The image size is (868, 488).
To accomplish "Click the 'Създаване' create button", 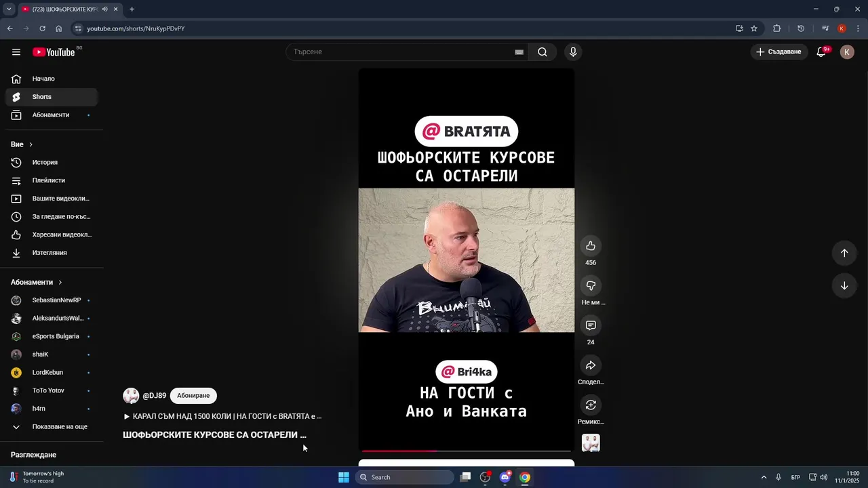I will click(x=778, y=52).
